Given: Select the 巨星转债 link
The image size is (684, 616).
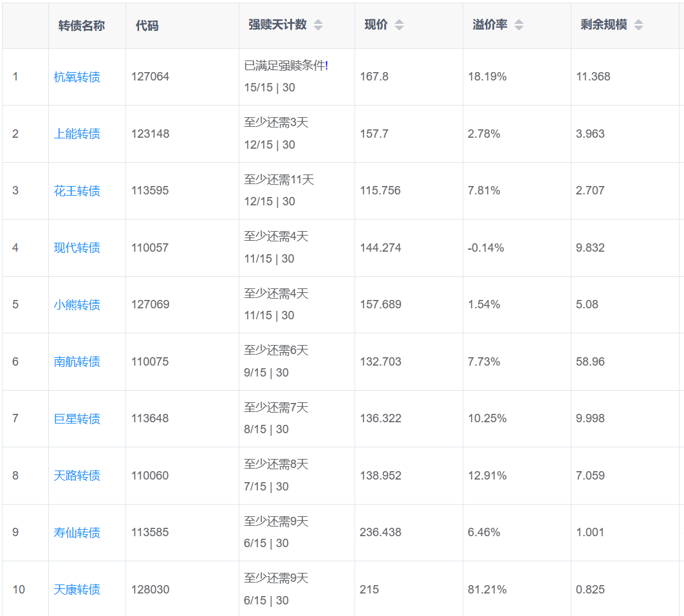Looking at the screenshot, I should click(x=77, y=418).
